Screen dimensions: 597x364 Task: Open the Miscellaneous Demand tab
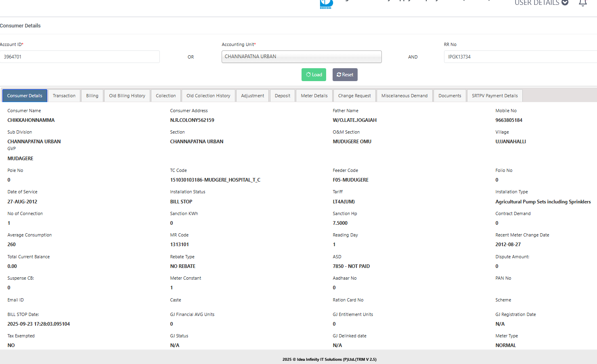click(x=404, y=96)
